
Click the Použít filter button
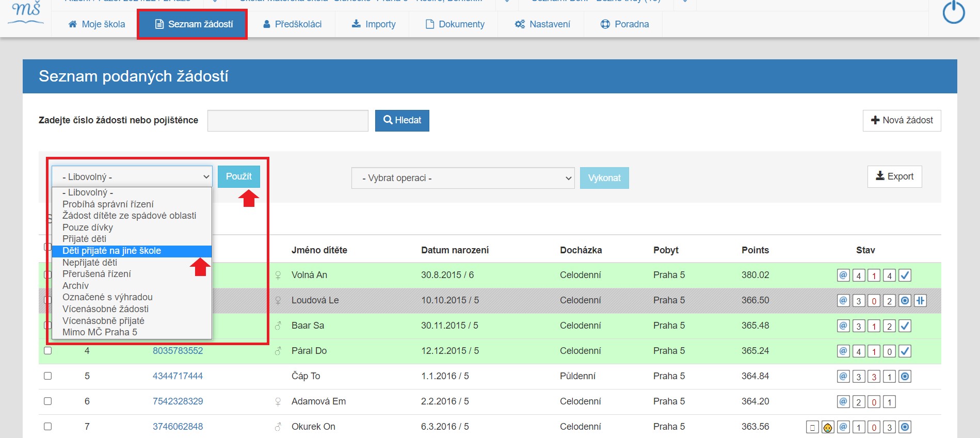click(x=239, y=176)
